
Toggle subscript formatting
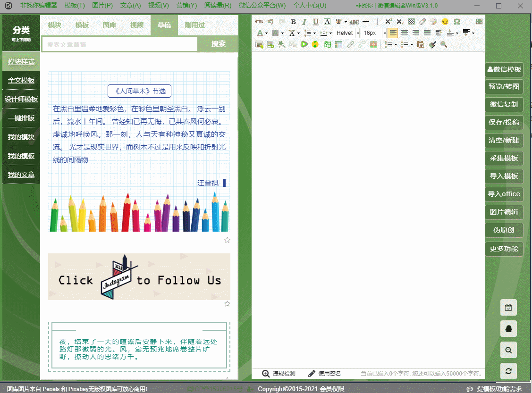(400, 22)
